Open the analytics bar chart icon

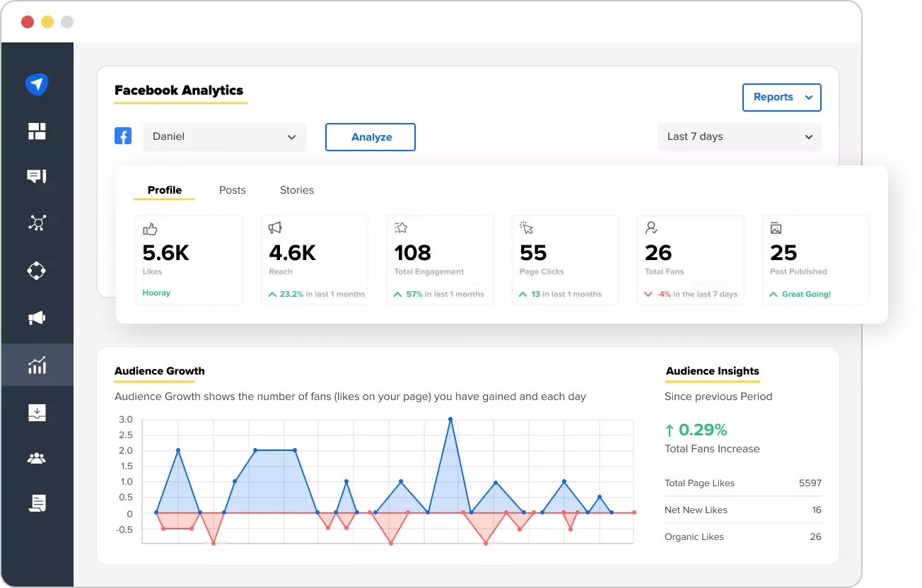point(37,365)
